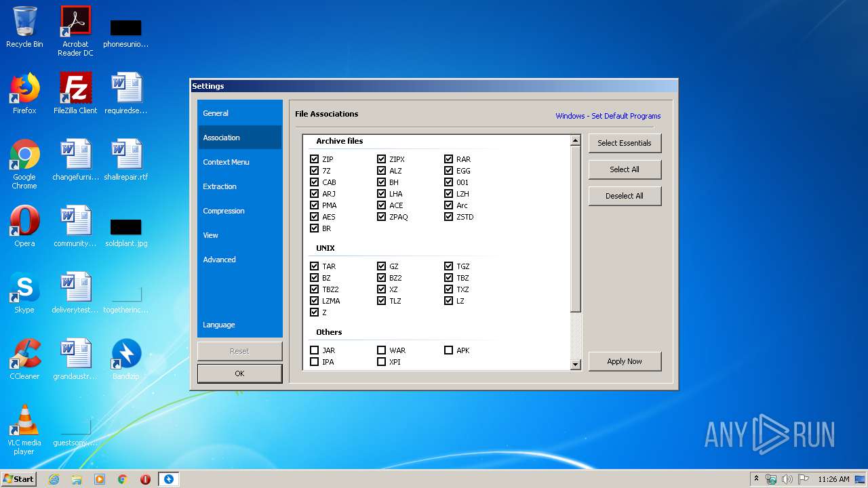Open the phonesunio desktop file

(x=126, y=33)
